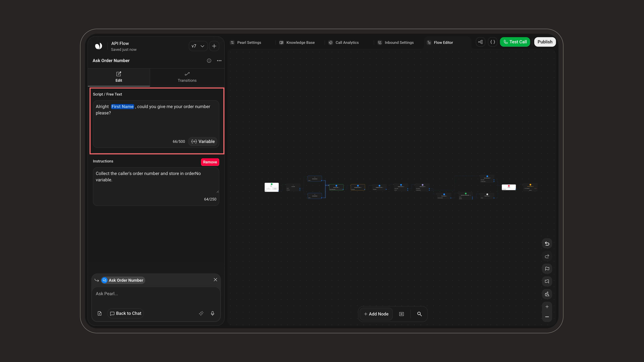This screenshot has width=644, height=362.
Task: Click the "Ask Order Number" panel heading
Action: [111, 61]
